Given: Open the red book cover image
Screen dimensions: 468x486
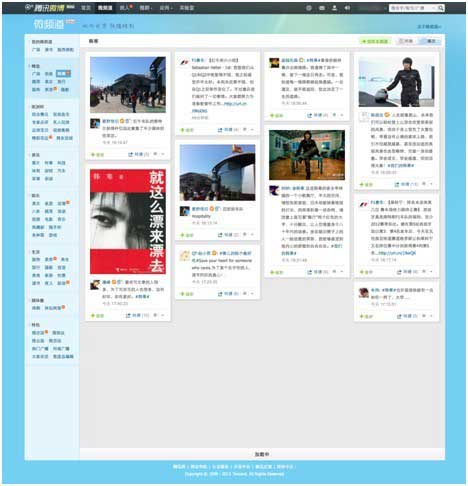Looking at the screenshot, I should tap(128, 222).
